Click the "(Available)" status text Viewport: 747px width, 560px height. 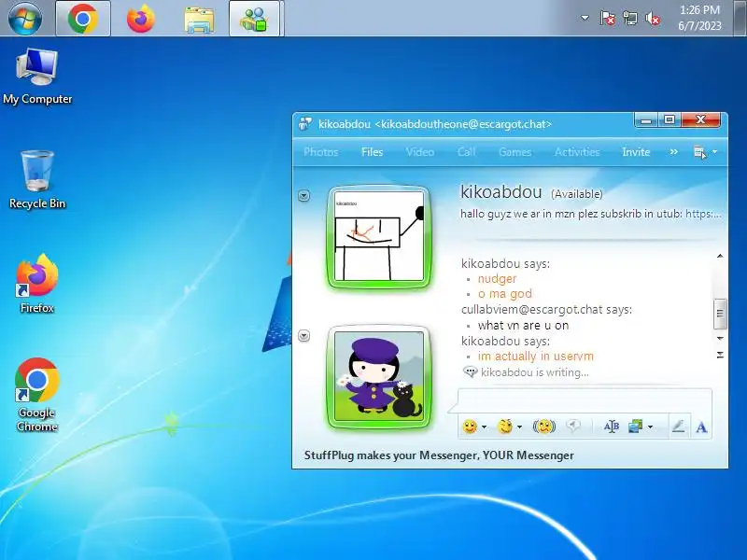pos(576,194)
